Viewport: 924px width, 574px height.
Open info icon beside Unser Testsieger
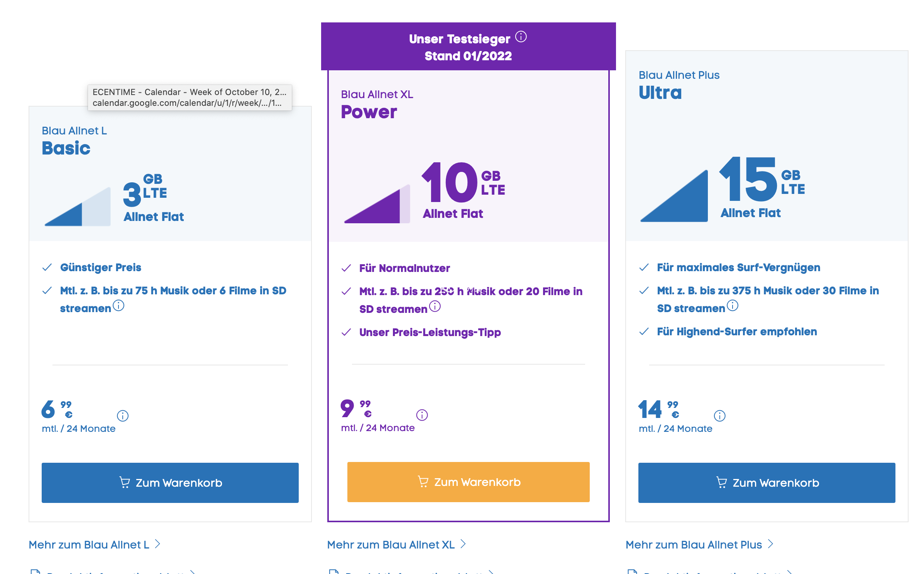(x=521, y=37)
